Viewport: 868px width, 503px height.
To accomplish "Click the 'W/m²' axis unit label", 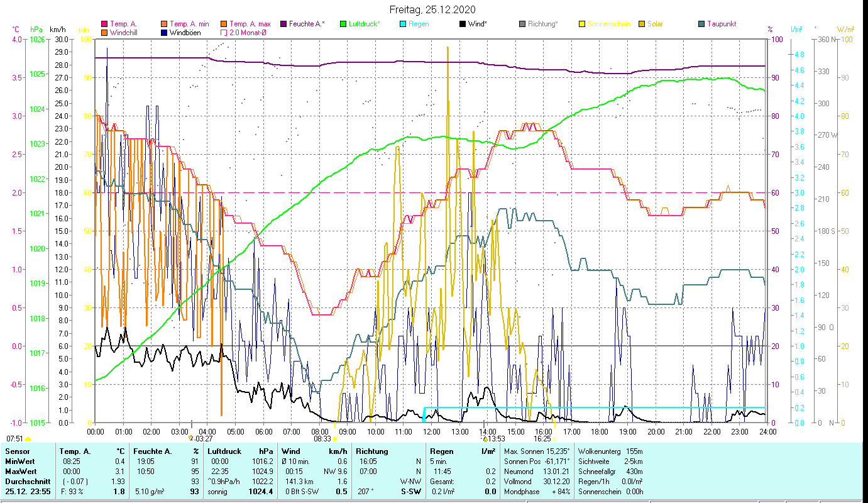I will point(845,30).
